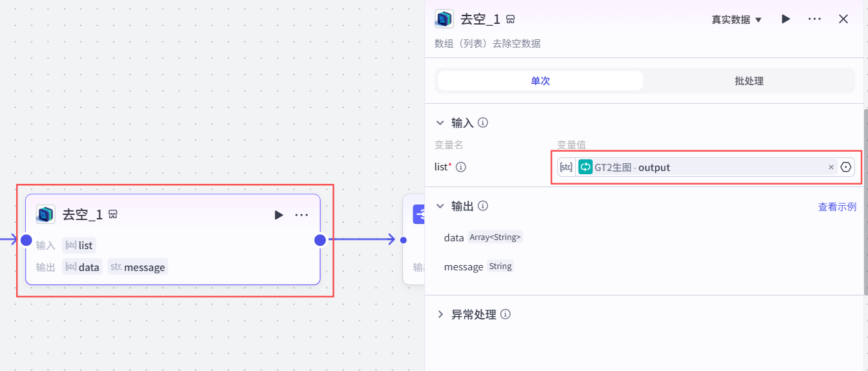Click the str type icon in list field

[566, 167]
